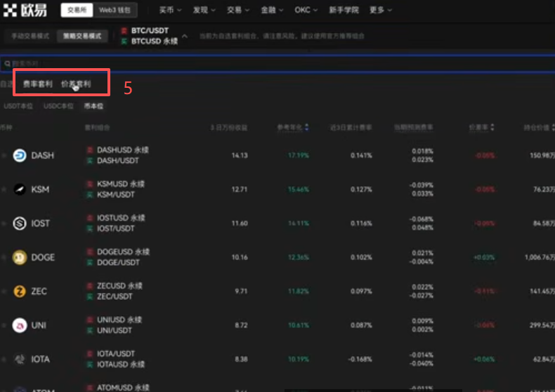The width and height of the screenshot is (555, 392).
Task: Open the IOTAUSD 永续 contract link
Action: click(121, 365)
